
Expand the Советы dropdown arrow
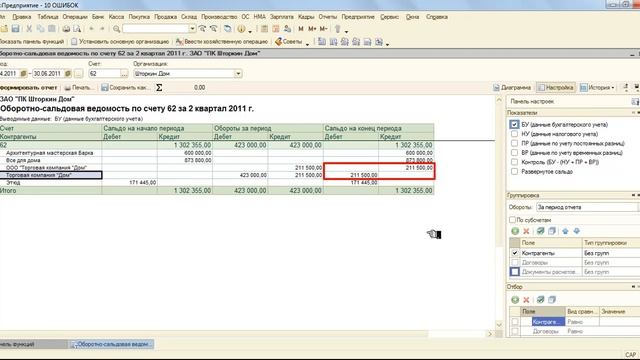[x=307, y=43]
